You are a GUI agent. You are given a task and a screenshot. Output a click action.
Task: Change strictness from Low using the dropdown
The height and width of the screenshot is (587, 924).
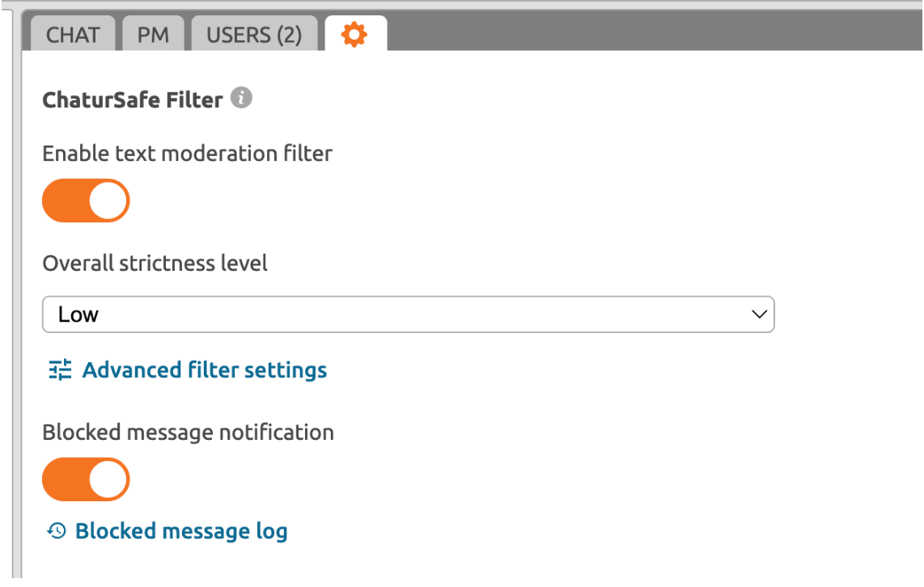coord(408,314)
